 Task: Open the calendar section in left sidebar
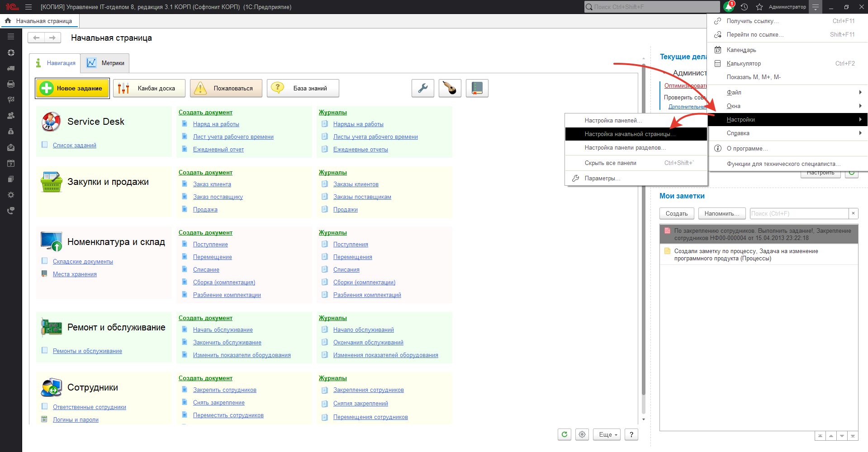tap(11, 163)
